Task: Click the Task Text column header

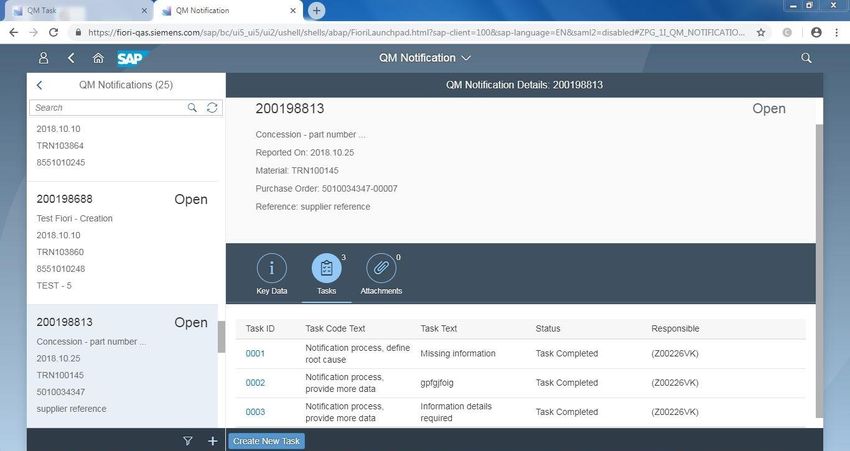Action: tap(439, 328)
